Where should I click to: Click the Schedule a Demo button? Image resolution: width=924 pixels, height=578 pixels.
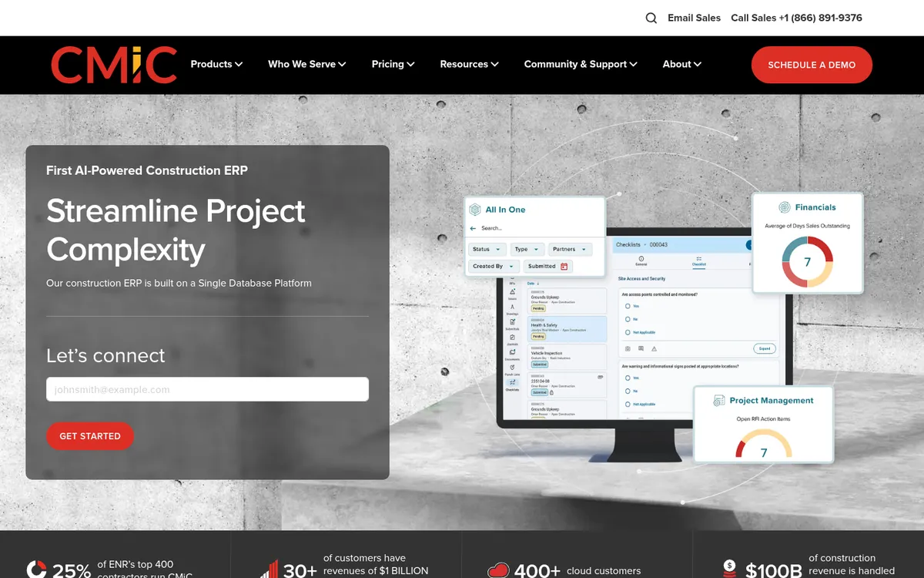812,65
